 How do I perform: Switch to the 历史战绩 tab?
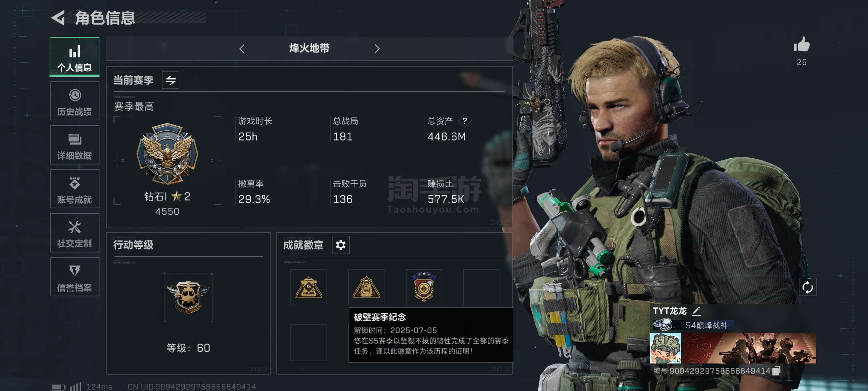click(x=75, y=101)
